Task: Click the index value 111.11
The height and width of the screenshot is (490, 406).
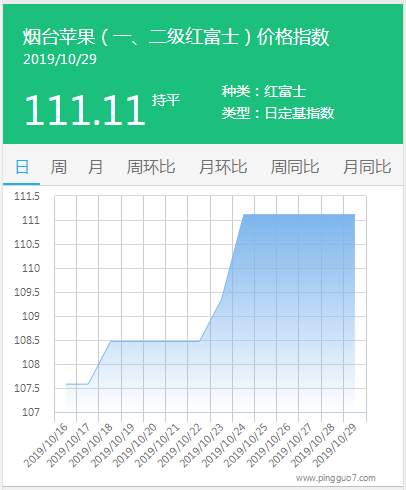Action: [85, 110]
